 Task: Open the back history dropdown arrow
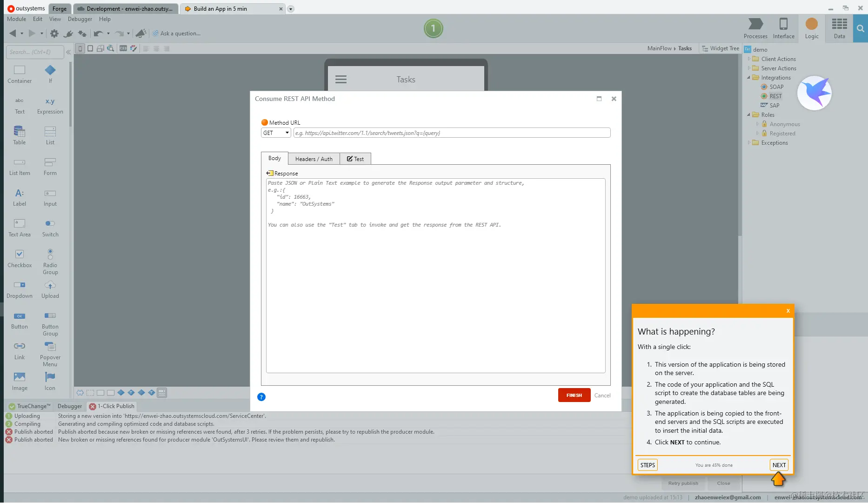(22, 34)
